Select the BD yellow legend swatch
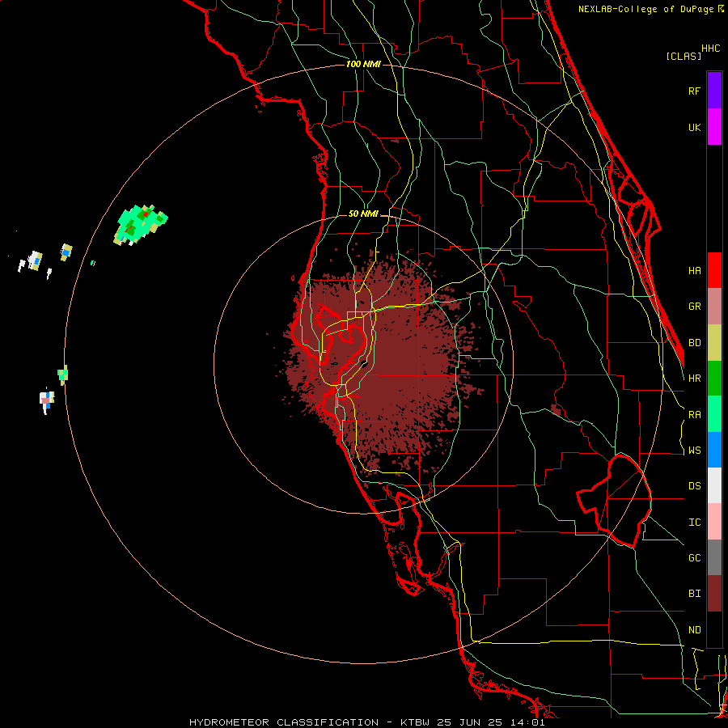This screenshot has width=728, height=728. point(714,342)
